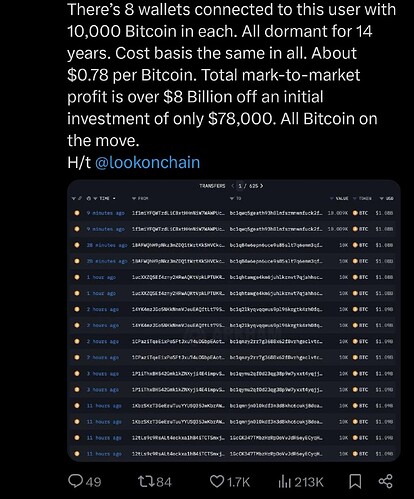The image size is (414, 499).
Task: Open the @lookonchain profile link
Action: (x=148, y=162)
